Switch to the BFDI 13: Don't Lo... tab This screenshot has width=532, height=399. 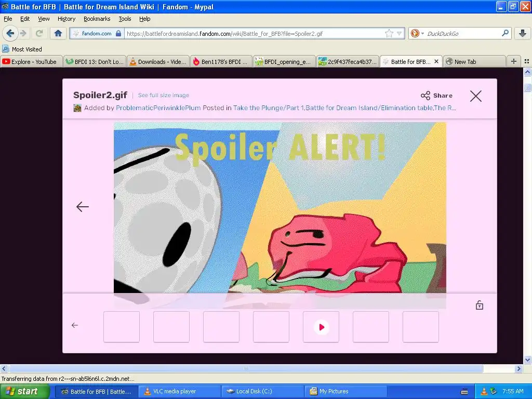(95, 62)
